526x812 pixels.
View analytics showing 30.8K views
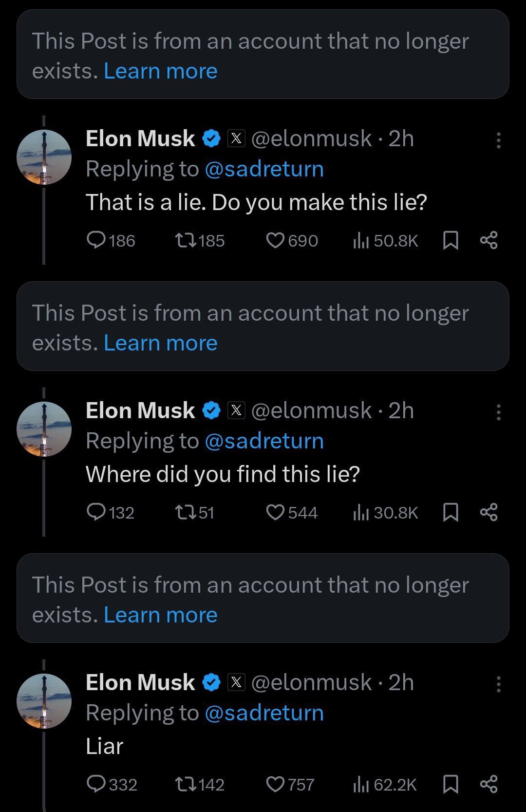tap(385, 512)
